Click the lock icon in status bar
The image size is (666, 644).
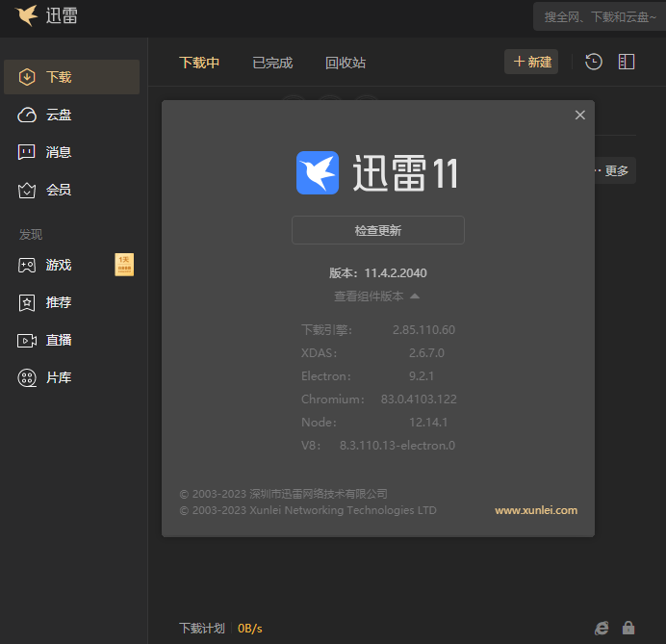(x=628, y=628)
